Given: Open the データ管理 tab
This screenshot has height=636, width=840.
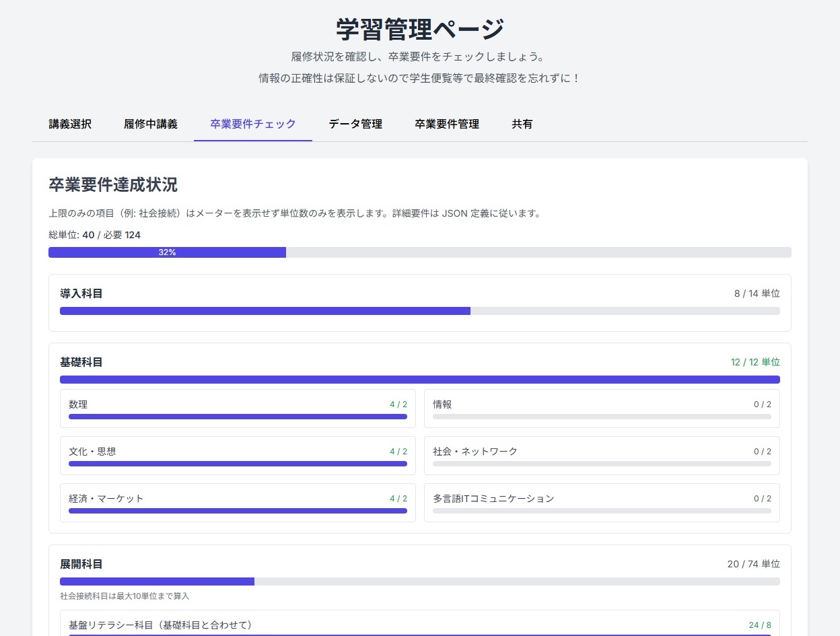Looking at the screenshot, I should (x=355, y=124).
